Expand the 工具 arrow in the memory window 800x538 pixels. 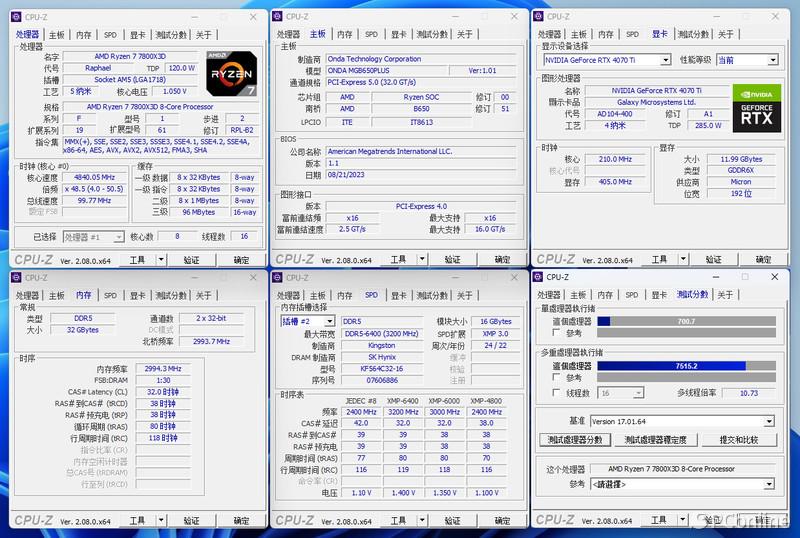[161, 521]
